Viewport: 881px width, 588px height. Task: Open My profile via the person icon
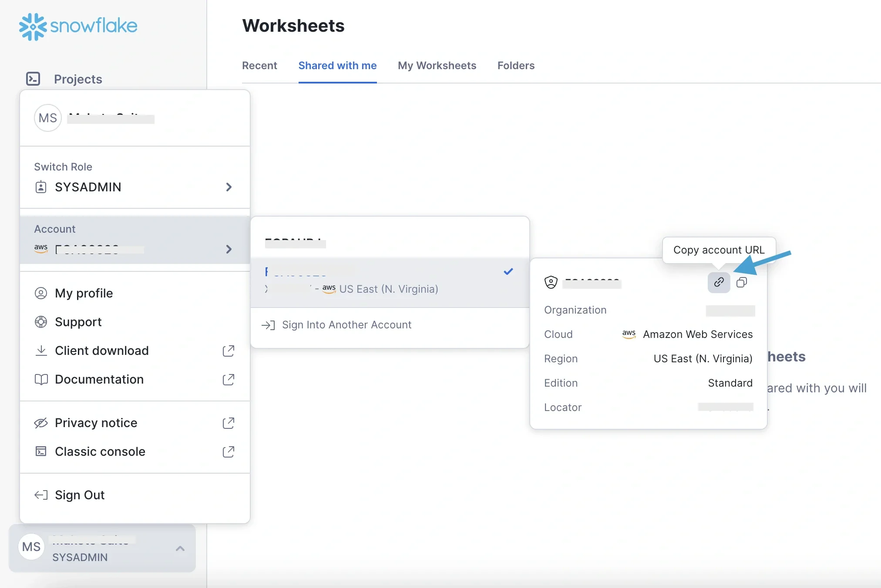[x=41, y=293]
